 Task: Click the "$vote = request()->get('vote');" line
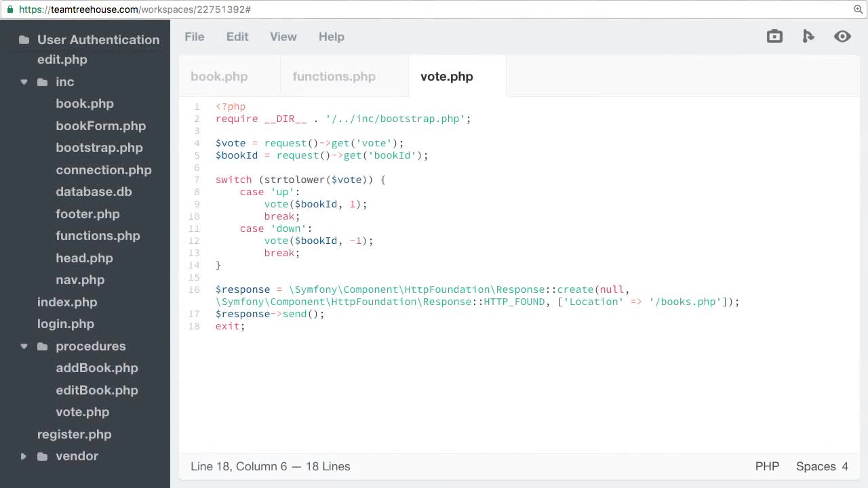pos(309,143)
